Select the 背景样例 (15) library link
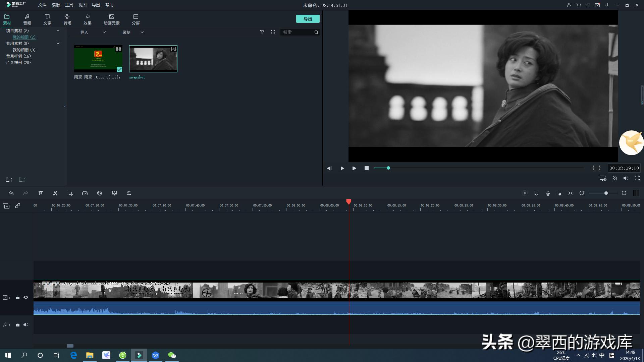 click(x=18, y=56)
